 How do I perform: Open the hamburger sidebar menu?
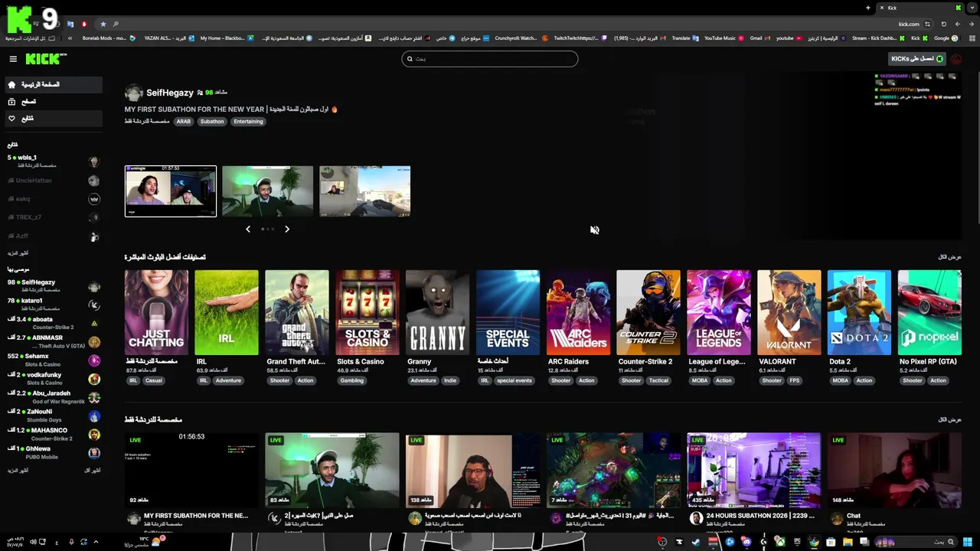tap(13, 59)
